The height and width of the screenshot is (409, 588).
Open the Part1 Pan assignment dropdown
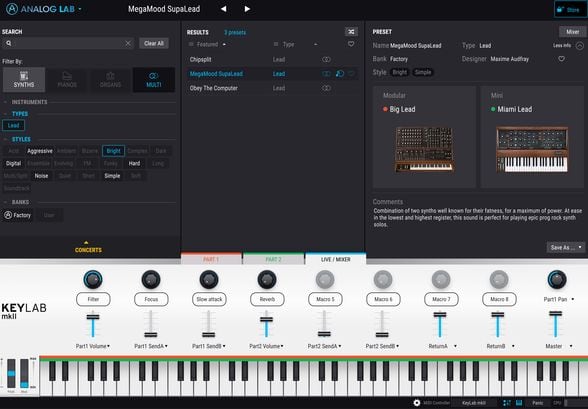[573, 299]
